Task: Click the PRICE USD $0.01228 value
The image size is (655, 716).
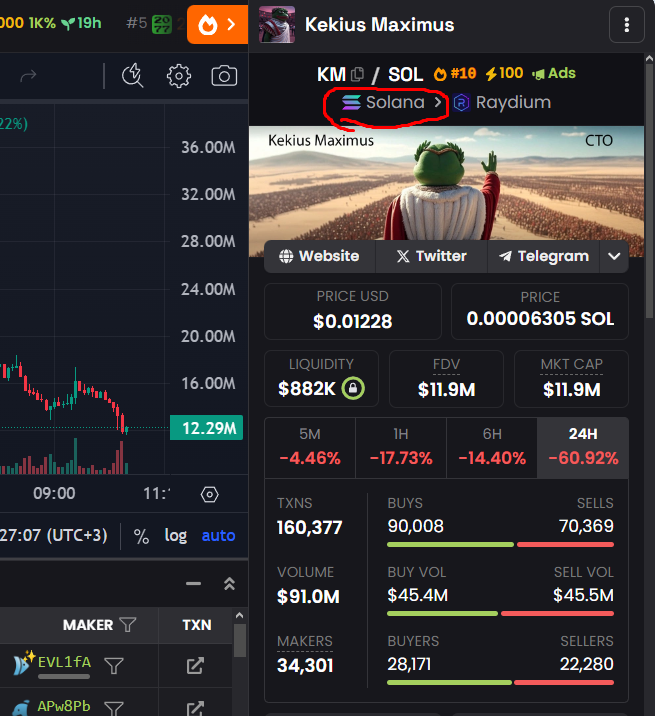Action: click(353, 322)
